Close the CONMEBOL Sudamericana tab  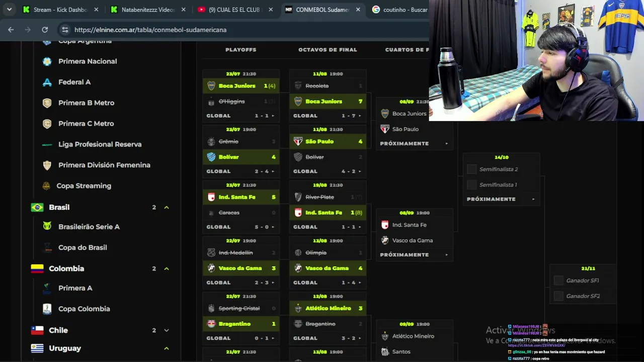point(358,10)
